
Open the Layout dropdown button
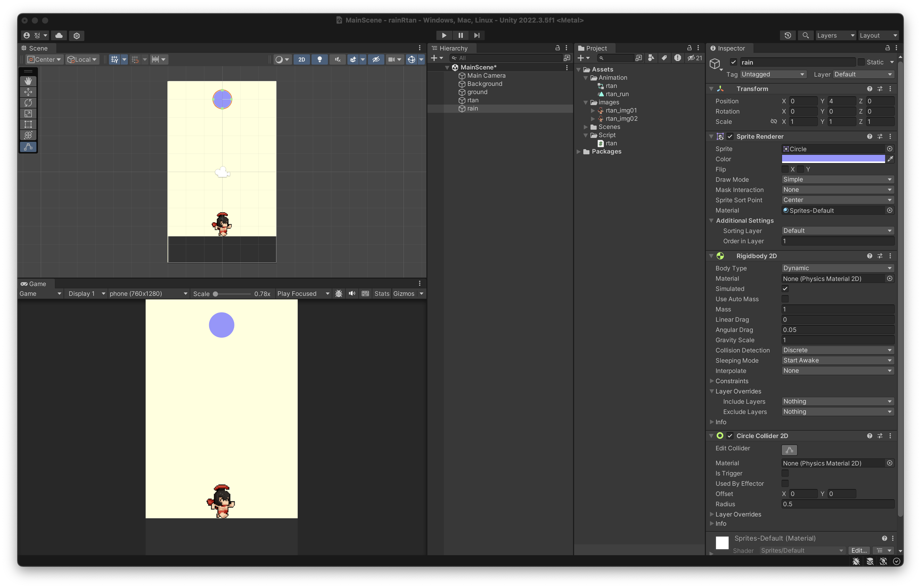(878, 36)
